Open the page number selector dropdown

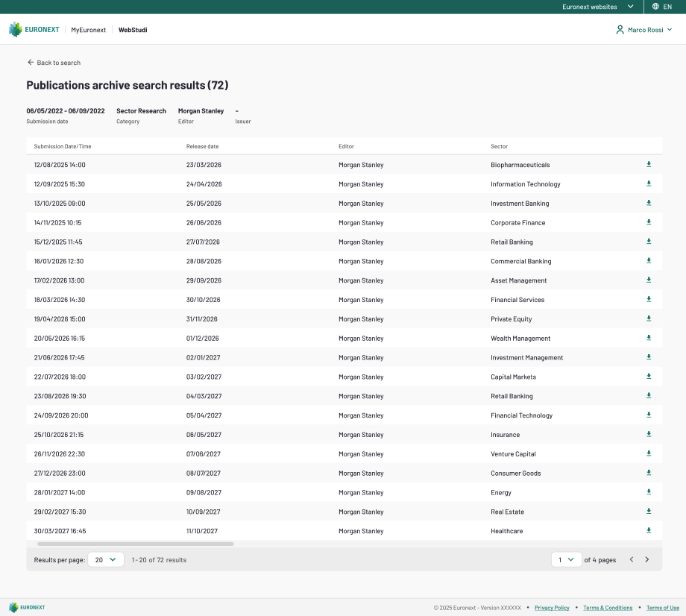(566, 559)
